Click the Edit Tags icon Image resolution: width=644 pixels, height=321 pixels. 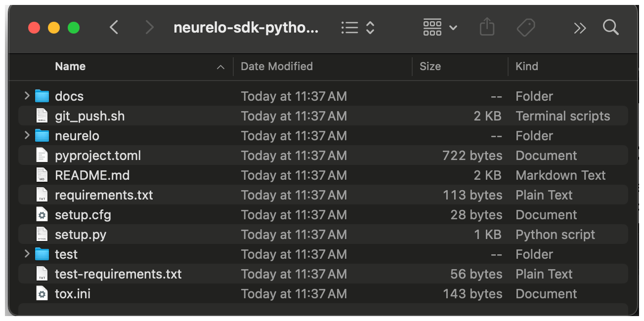pos(525,28)
